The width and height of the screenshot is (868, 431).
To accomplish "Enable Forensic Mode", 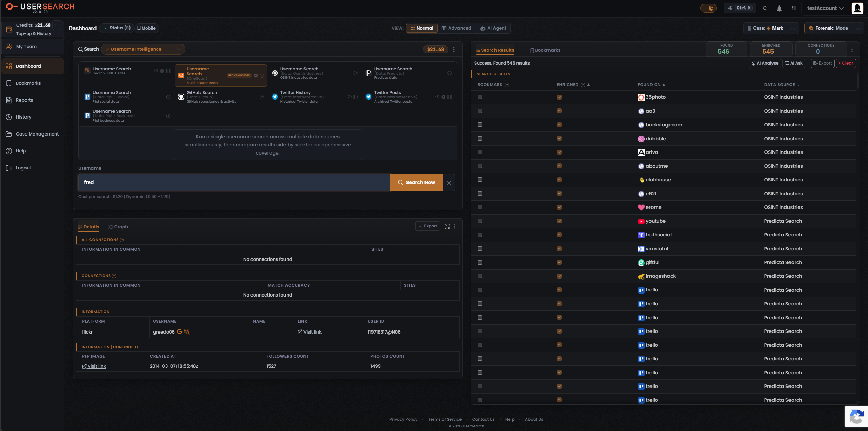I will tap(828, 28).
